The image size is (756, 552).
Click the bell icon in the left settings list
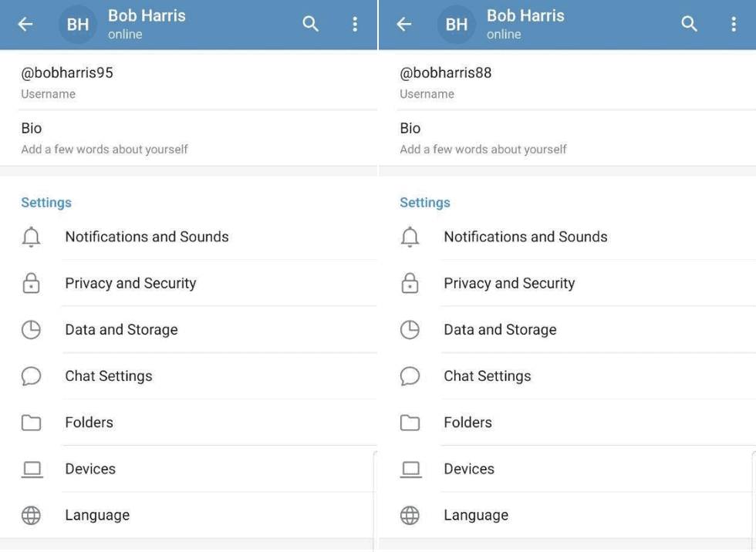point(31,237)
